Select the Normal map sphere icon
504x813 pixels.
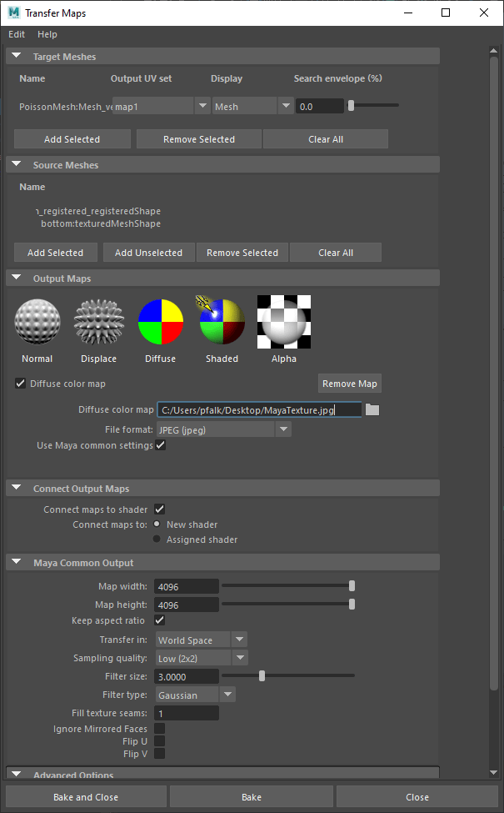[37, 322]
